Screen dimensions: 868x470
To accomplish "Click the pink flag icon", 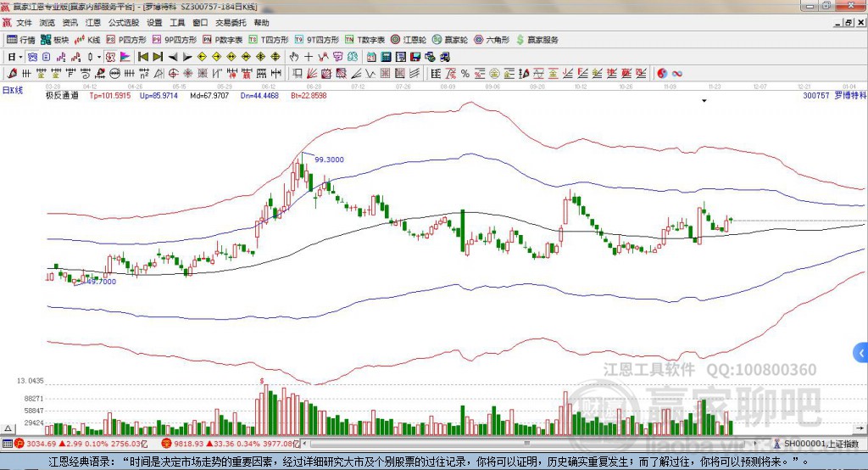I will click(125, 57).
